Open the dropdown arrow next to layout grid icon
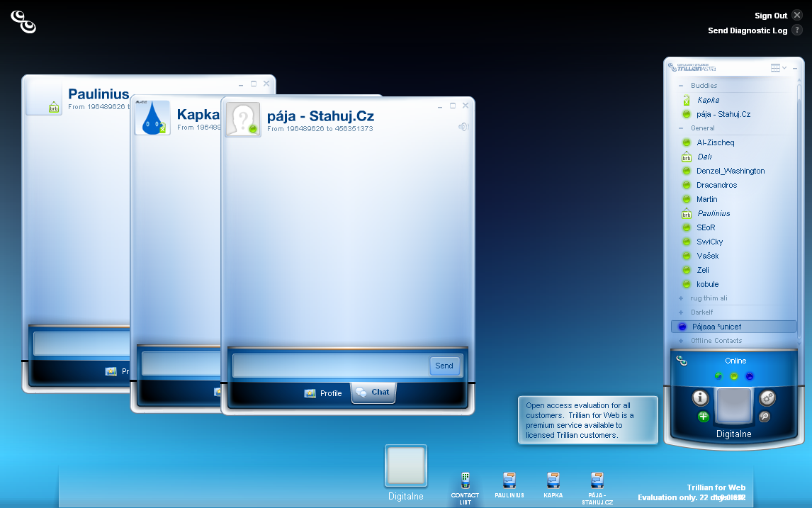Viewport: 812px width, 508px height. pyautogui.click(x=784, y=68)
